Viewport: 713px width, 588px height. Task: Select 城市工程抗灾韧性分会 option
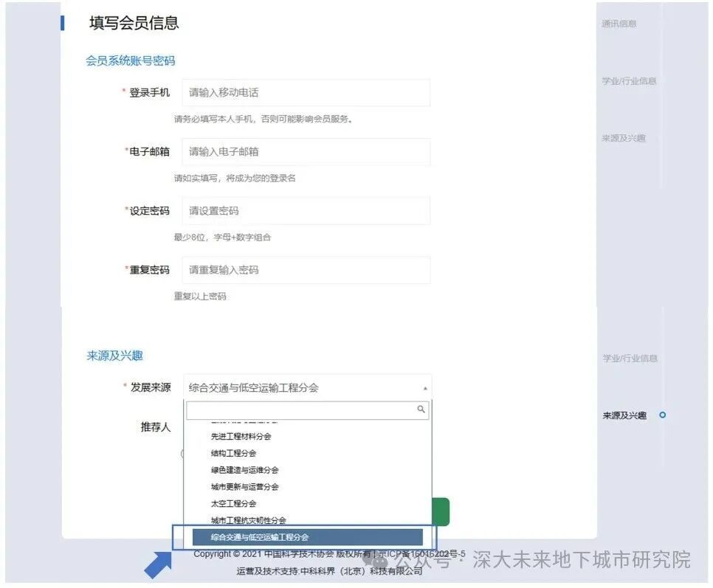click(248, 520)
